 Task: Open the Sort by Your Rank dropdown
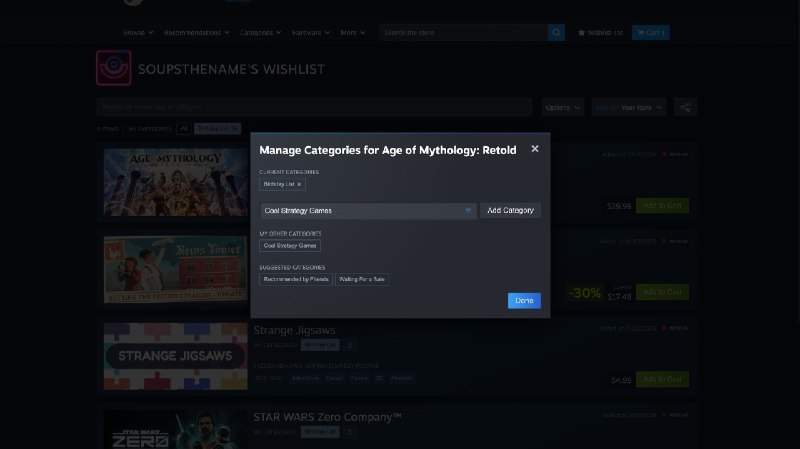pyautogui.click(x=629, y=107)
